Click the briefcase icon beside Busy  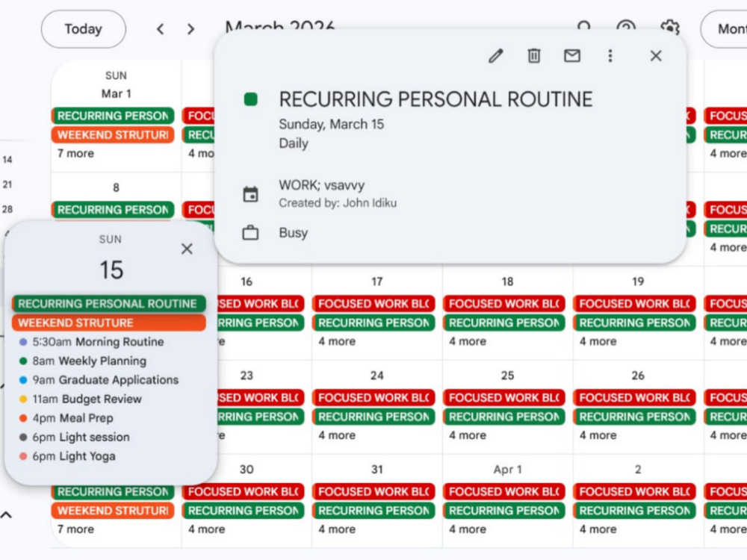[x=250, y=233]
